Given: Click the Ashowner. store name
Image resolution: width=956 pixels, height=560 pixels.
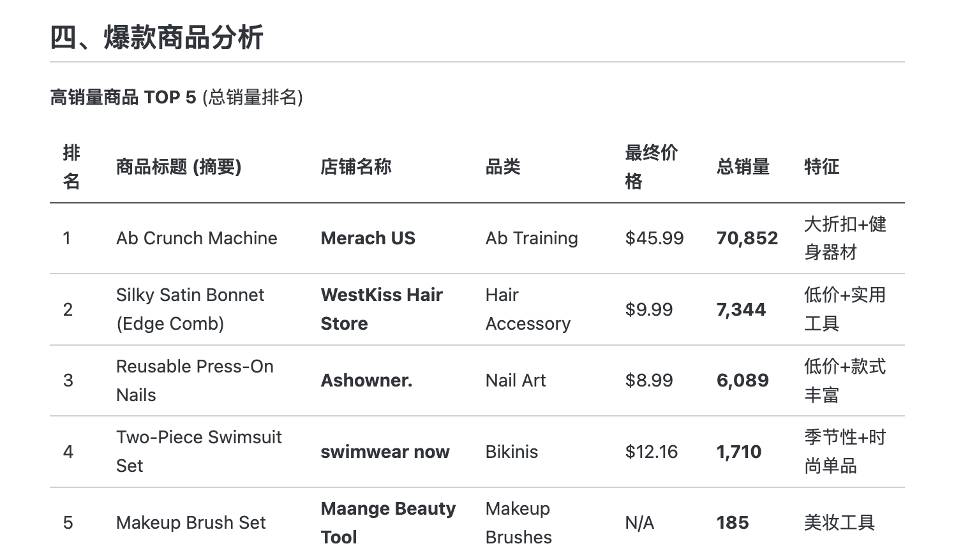Looking at the screenshot, I should point(366,381).
